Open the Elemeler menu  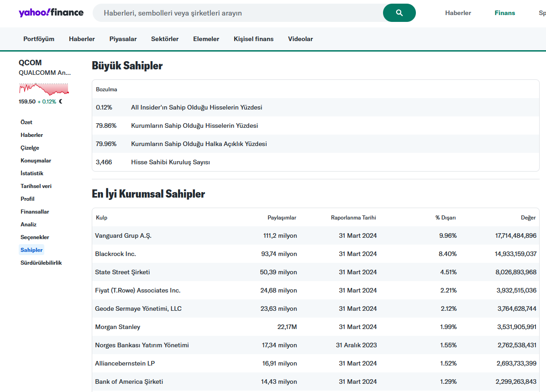(206, 39)
